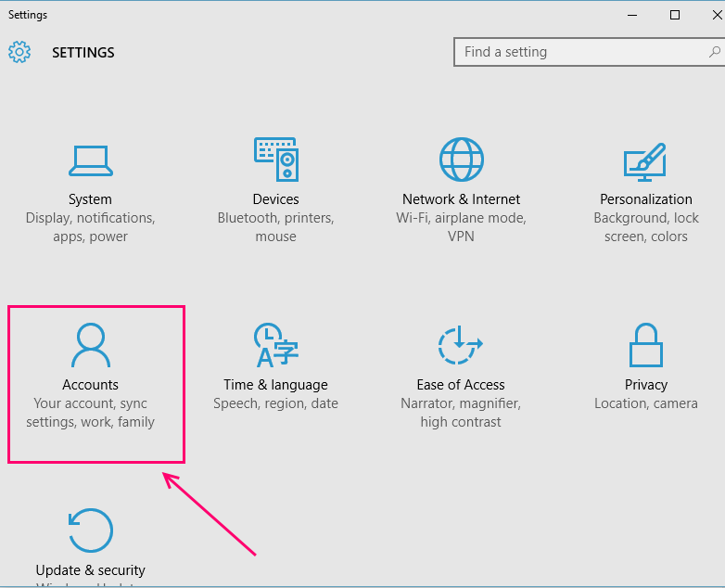Click the Time & language label
The height and width of the screenshot is (588, 725).
[275, 385]
